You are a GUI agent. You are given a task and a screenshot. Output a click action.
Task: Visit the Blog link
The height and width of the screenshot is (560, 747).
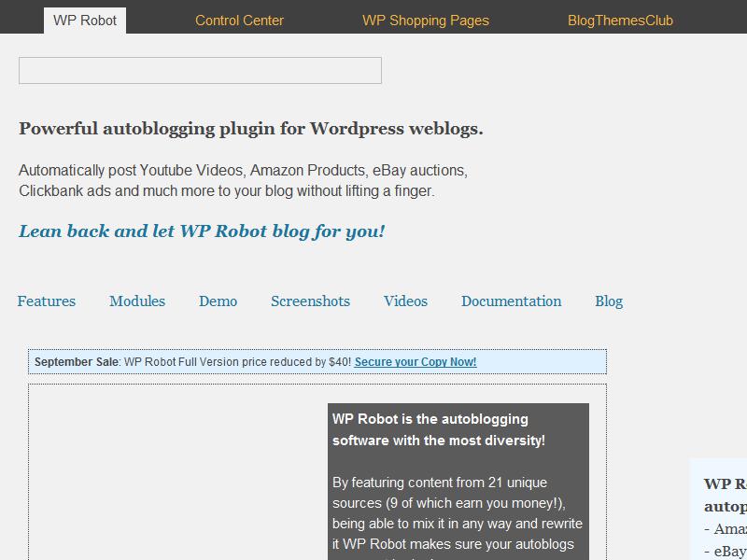[x=609, y=301]
